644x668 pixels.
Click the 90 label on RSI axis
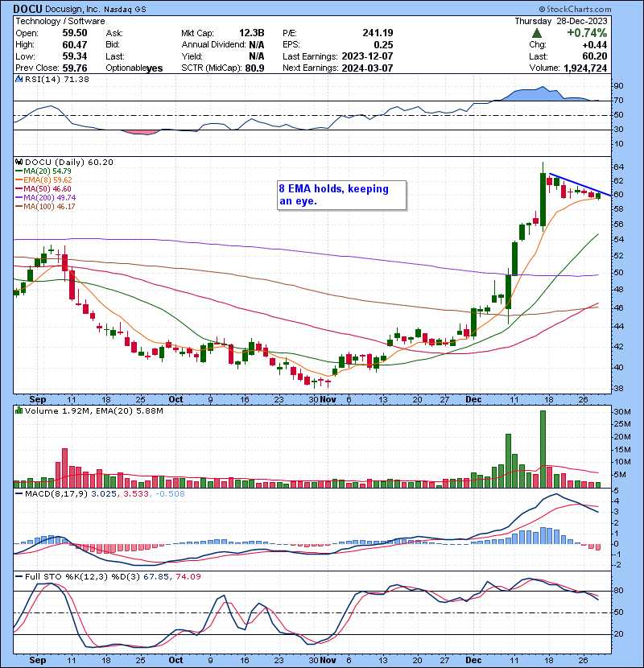[618, 86]
